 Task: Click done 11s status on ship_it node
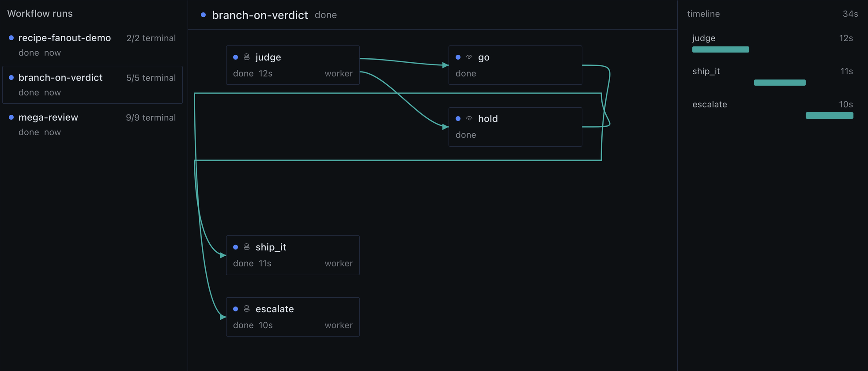pos(252,263)
